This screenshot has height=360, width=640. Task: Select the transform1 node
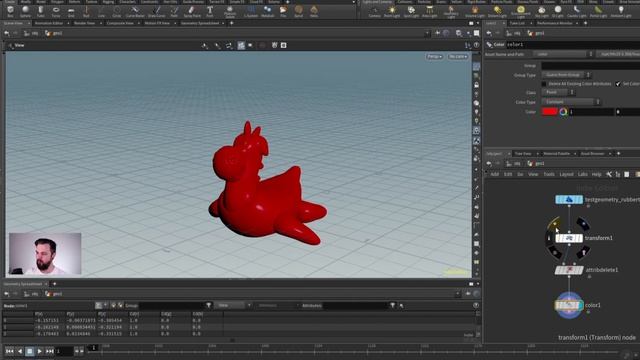click(569, 238)
